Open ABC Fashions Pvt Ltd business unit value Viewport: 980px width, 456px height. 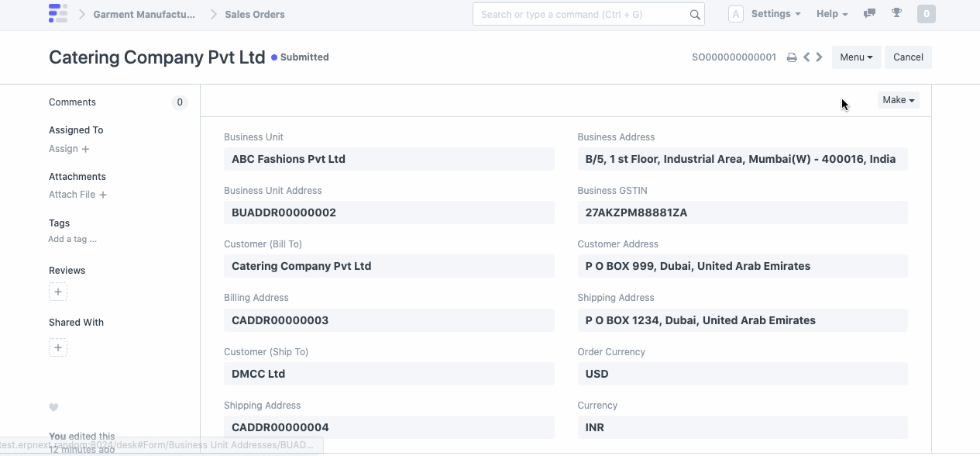389,159
